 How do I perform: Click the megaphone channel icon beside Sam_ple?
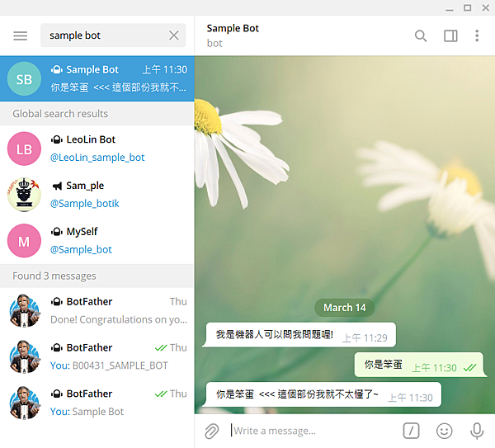pos(57,186)
